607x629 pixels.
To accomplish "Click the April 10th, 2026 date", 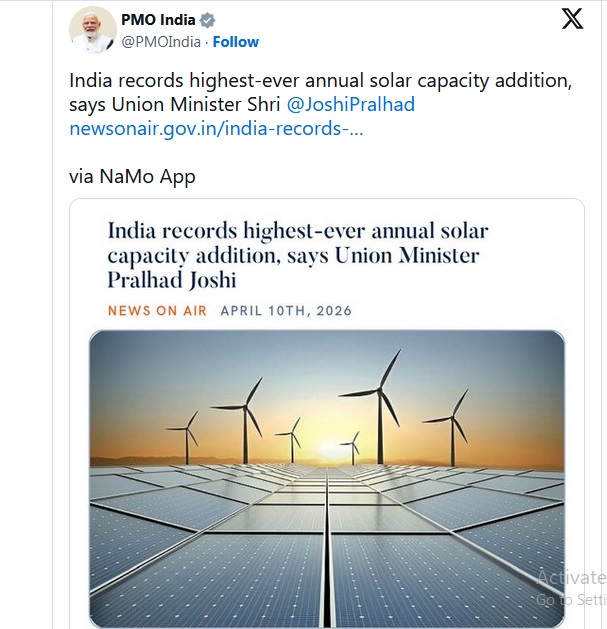I will pos(286,311).
